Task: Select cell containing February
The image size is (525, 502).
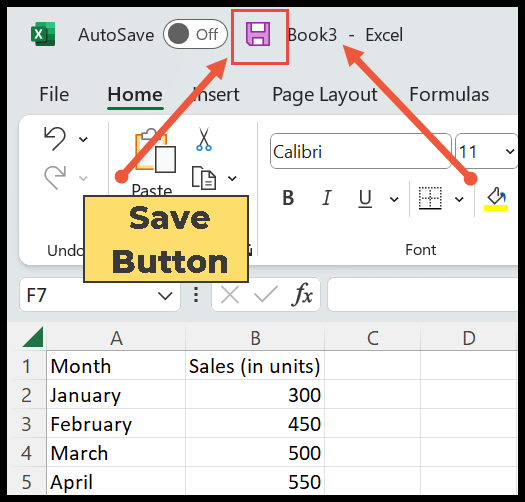Action: pyautogui.click(x=116, y=423)
